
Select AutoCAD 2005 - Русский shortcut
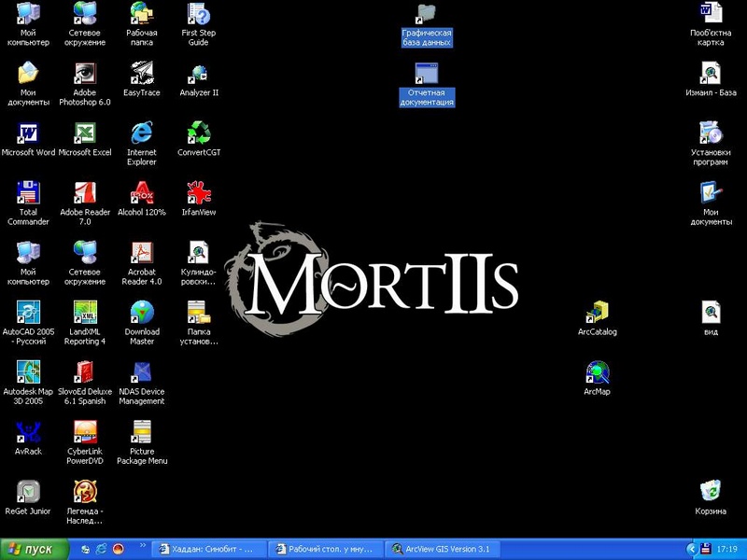pos(28,323)
